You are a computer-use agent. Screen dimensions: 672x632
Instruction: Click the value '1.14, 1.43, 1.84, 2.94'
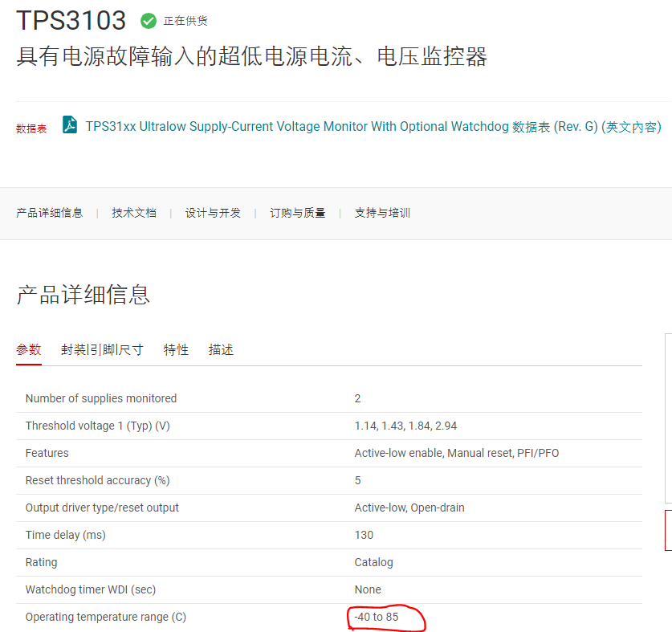[x=405, y=426]
